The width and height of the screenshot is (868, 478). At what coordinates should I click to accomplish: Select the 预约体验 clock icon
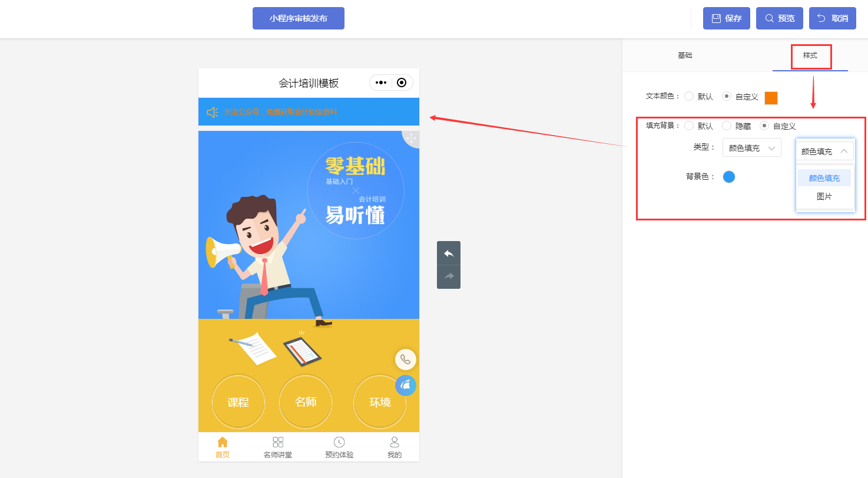[339, 442]
